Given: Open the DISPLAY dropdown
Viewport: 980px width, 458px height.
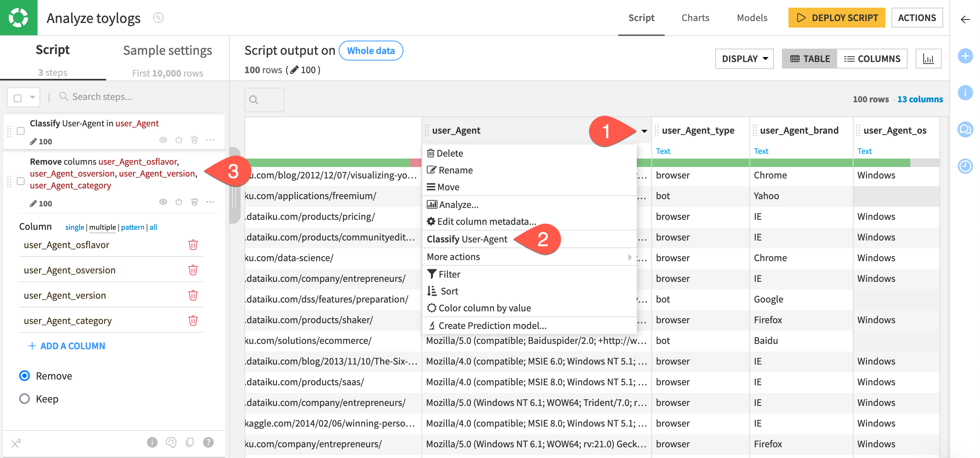Looking at the screenshot, I should coord(744,59).
